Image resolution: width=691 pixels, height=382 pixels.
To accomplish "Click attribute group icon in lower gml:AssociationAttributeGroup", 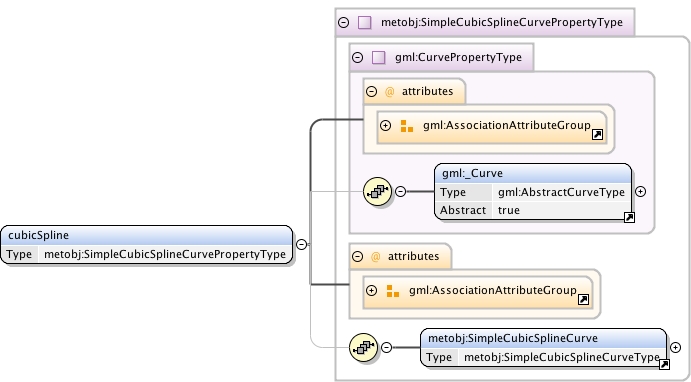I will point(393,291).
